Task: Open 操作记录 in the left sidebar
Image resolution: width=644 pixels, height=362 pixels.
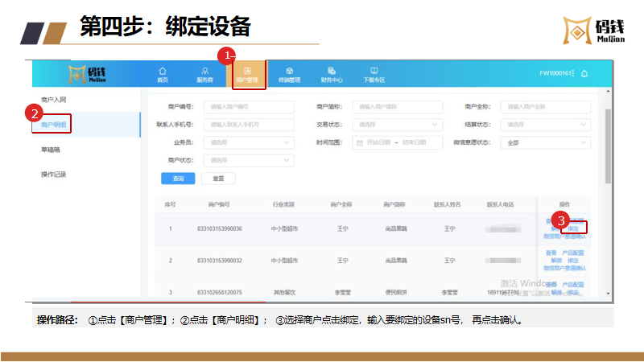Action: 52,175
